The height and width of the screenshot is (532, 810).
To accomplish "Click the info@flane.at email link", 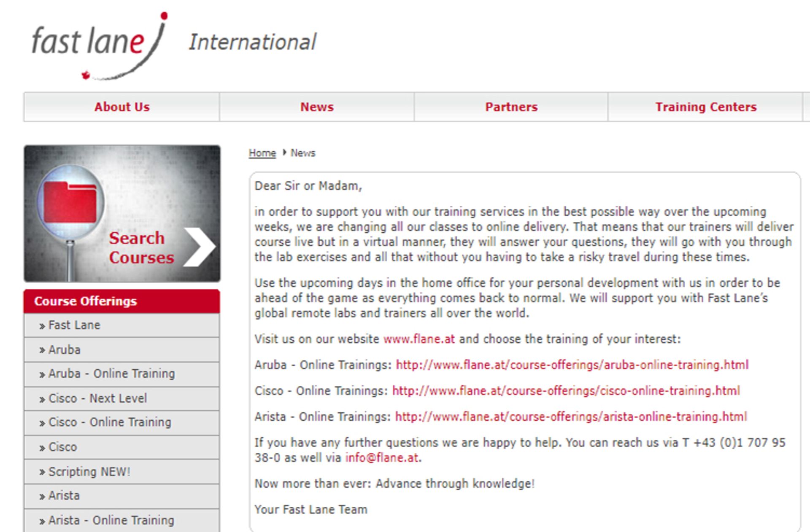I will coord(382,458).
